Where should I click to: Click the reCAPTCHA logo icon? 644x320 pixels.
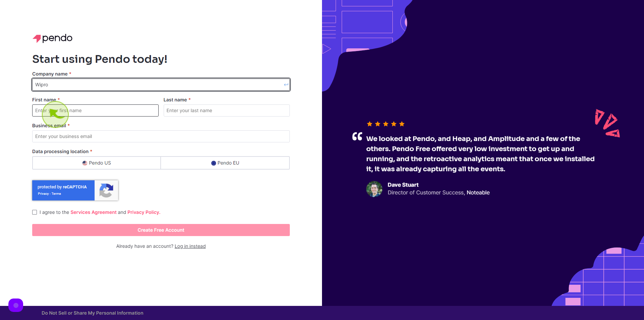click(x=106, y=190)
